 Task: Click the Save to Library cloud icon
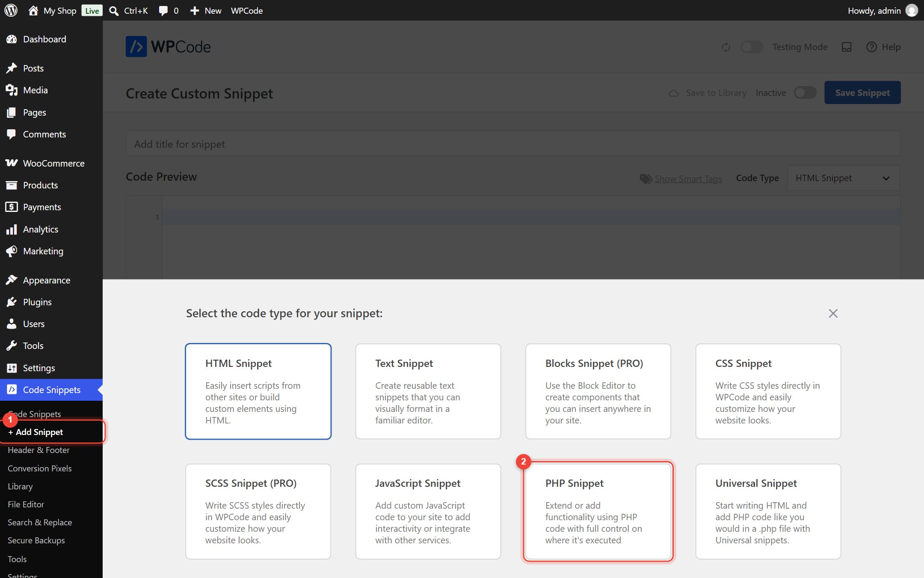[674, 93]
